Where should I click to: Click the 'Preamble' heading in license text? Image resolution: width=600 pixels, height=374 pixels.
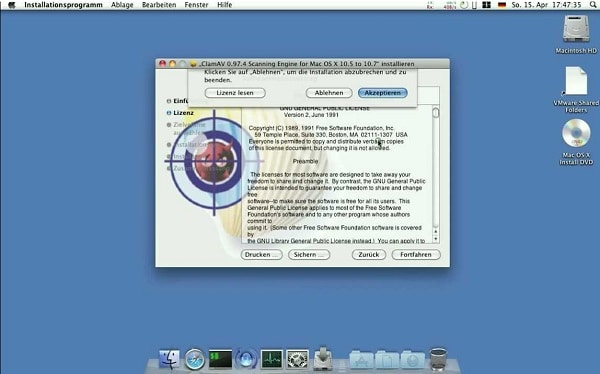(305, 161)
